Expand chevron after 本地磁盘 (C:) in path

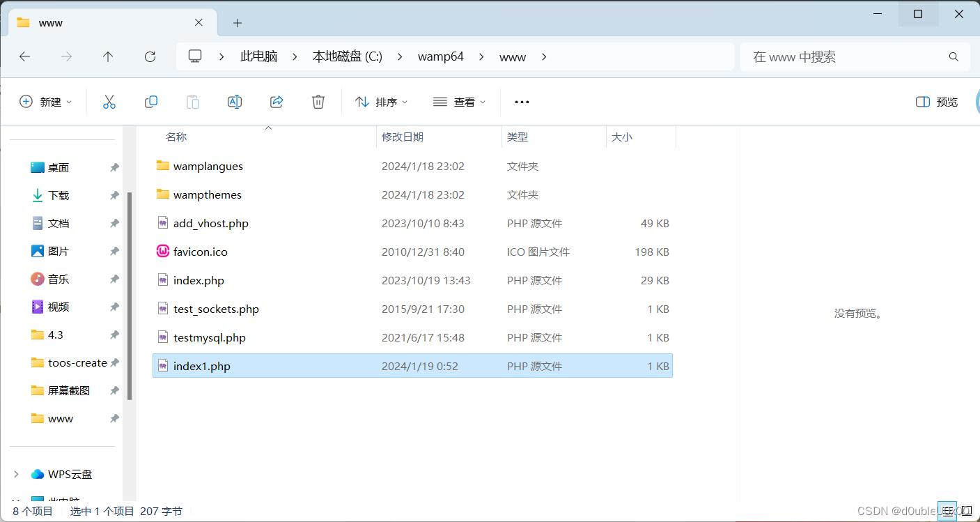(400, 57)
